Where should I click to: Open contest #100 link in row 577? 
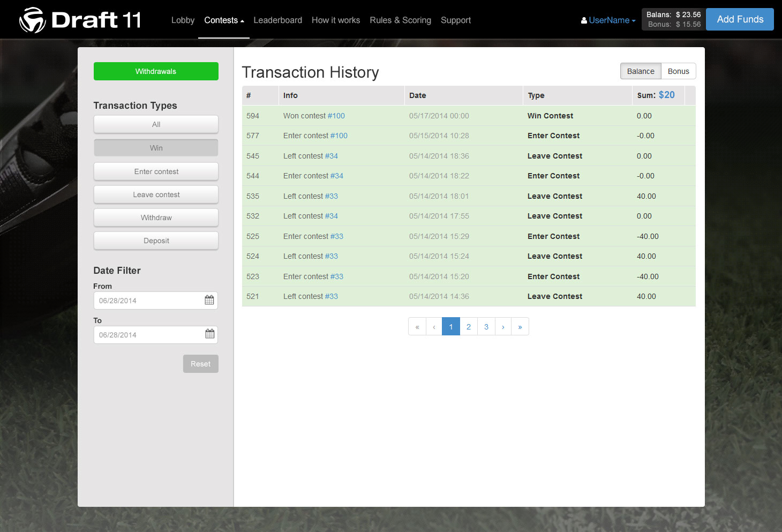click(339, 136)
